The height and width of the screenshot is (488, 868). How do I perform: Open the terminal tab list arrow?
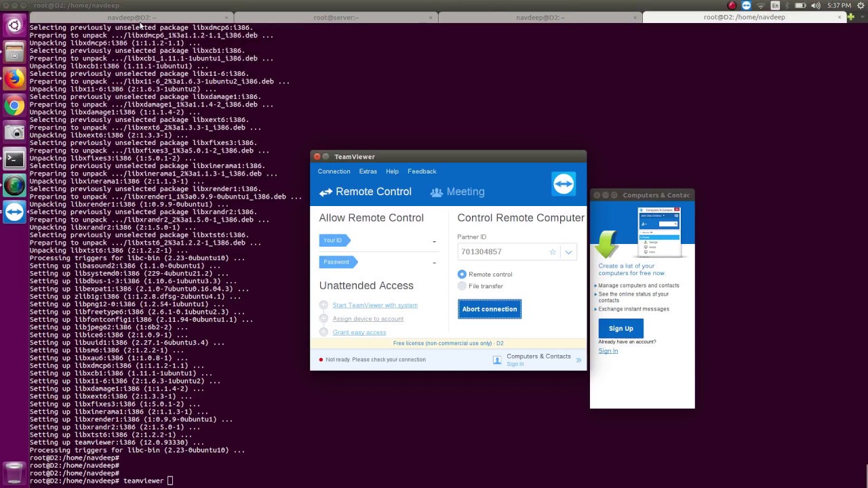pyautogui.click(x=861, y=17)
